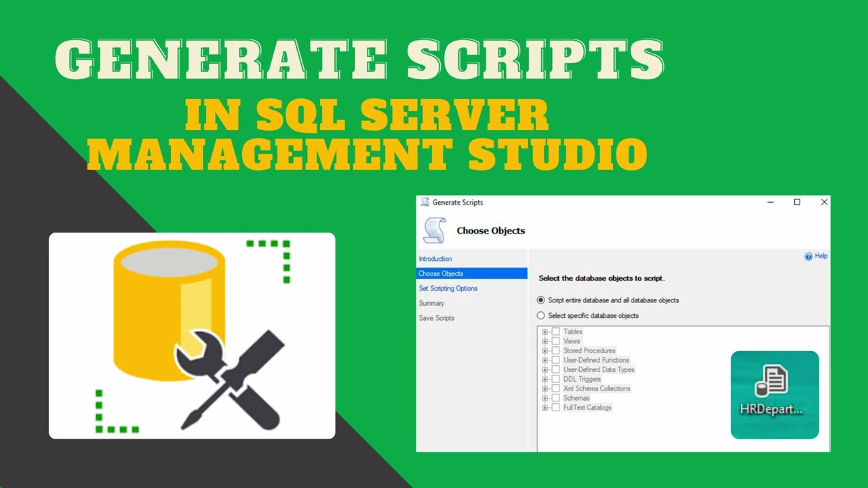Select Script entire database and all objects
Image resolution: width=868 pixels, height=488 pixels.
(x=540, y=300)
